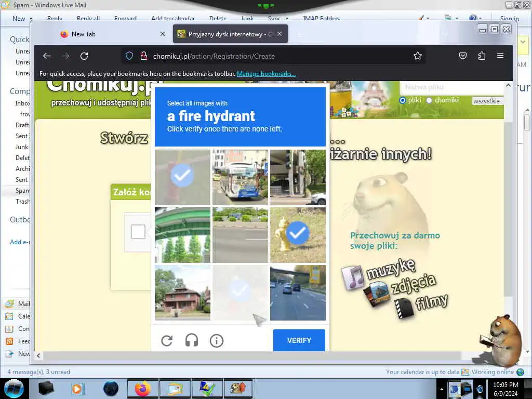This screenshot has height=399, width=532.
Task: Show hidden system tray icons arrow
Action: (442, 389)
